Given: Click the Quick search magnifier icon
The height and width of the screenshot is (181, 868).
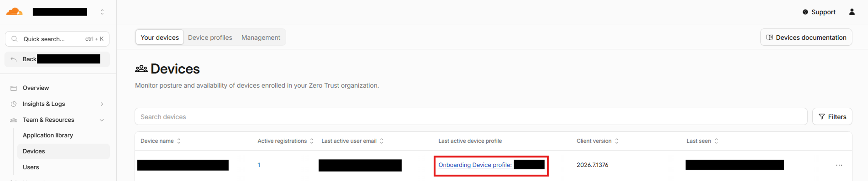Looking at the screenshot, I should point(14,39).
